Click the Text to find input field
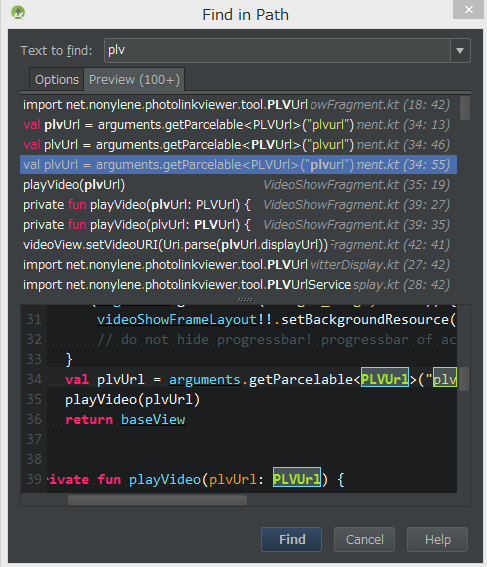This screenshot has width=487, height=567. click(277, 51)
